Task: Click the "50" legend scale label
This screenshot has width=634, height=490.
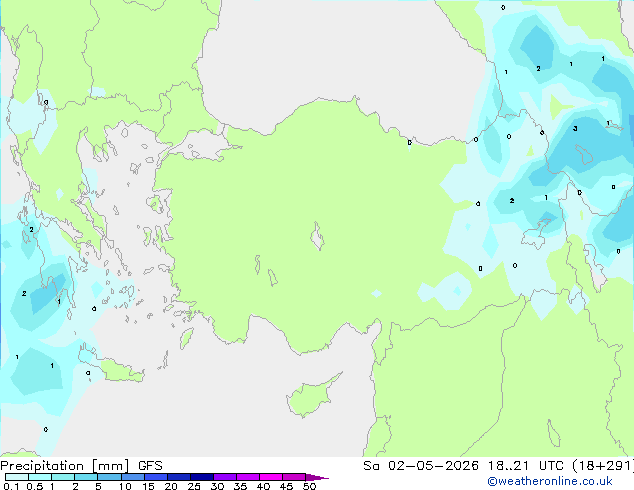Action: pyautogui.click(x=309, y=486)
